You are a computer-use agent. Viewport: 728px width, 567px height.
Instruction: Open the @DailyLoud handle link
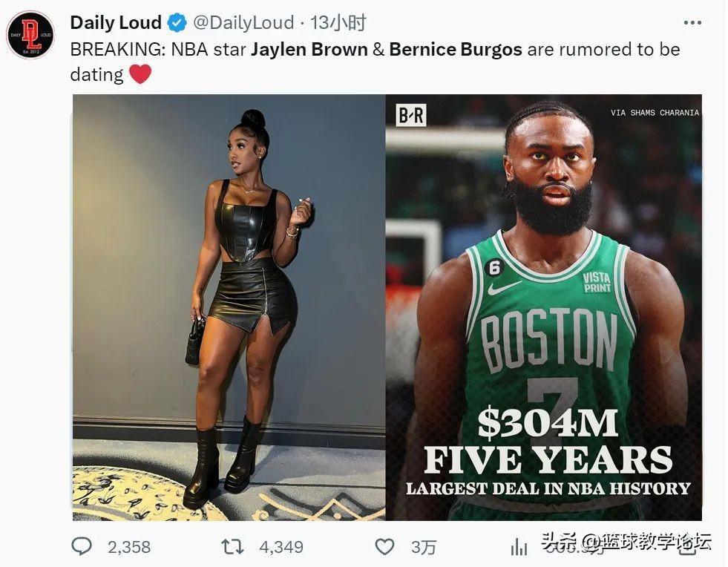tap(243, 22)
